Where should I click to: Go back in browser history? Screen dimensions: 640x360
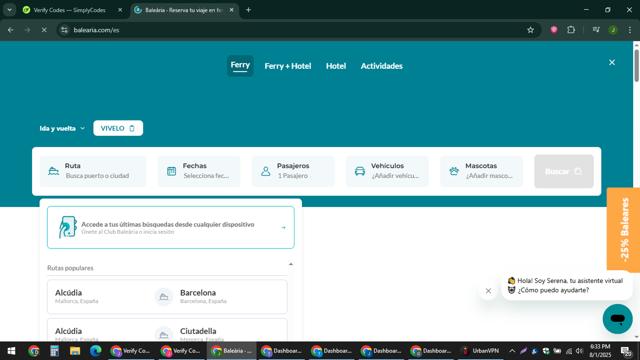(11, 30)
